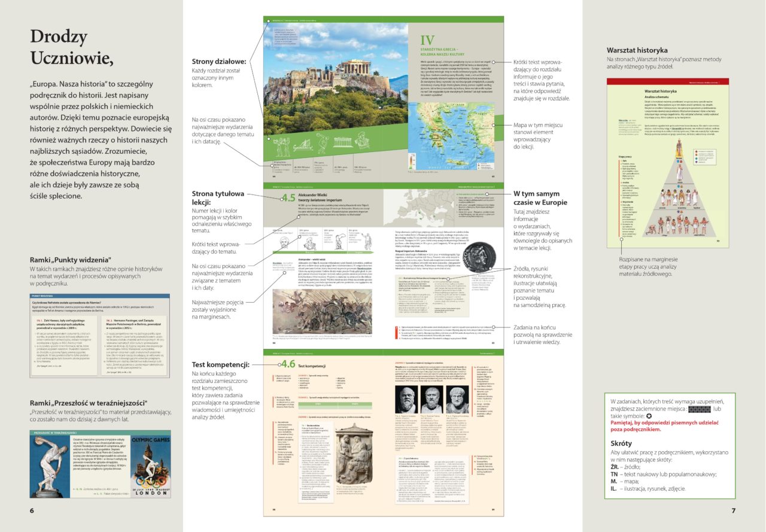The width and height of the screenshot is (766, 532).
Task: Click the "Punkt widzenia" blue header bar
Action: [100, 296]
